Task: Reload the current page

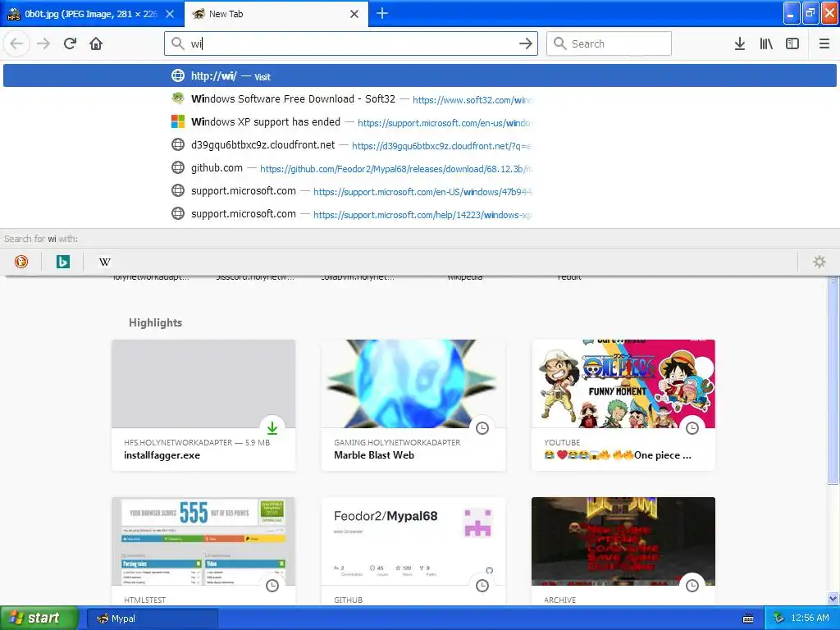Action: [71, 43]
